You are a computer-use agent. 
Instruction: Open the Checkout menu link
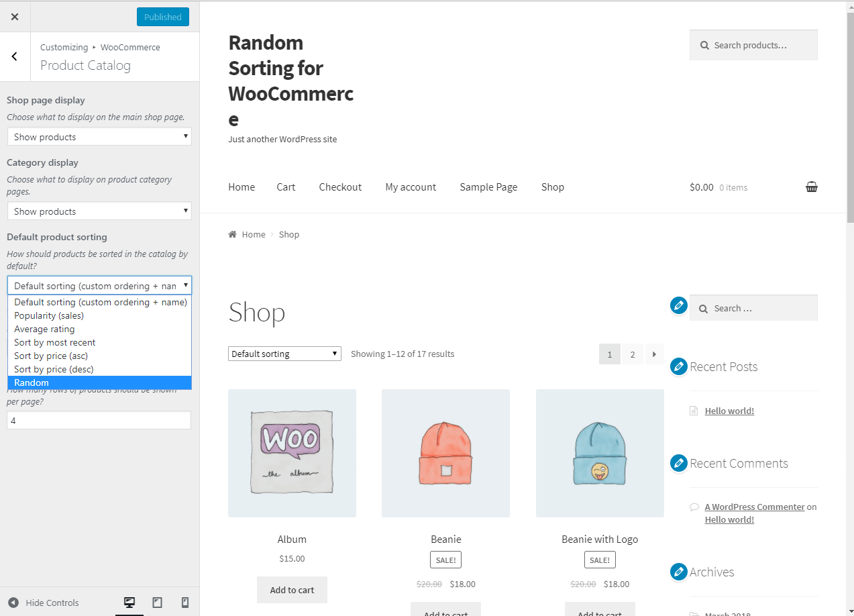[x=340, y=187]
